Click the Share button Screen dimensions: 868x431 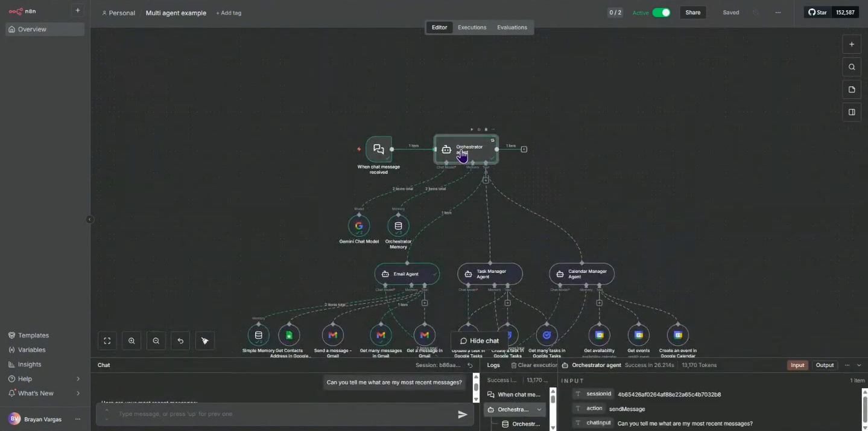692,12
